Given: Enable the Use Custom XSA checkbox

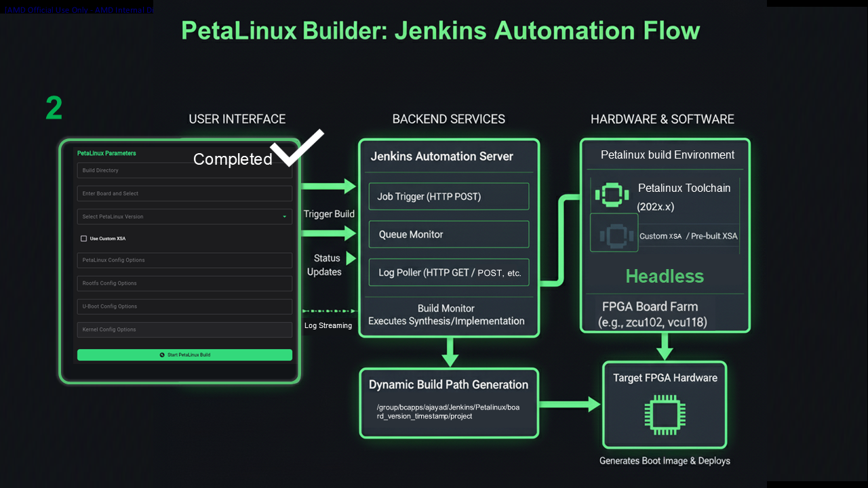Looking at the screenshot, I should pos(84,239).
